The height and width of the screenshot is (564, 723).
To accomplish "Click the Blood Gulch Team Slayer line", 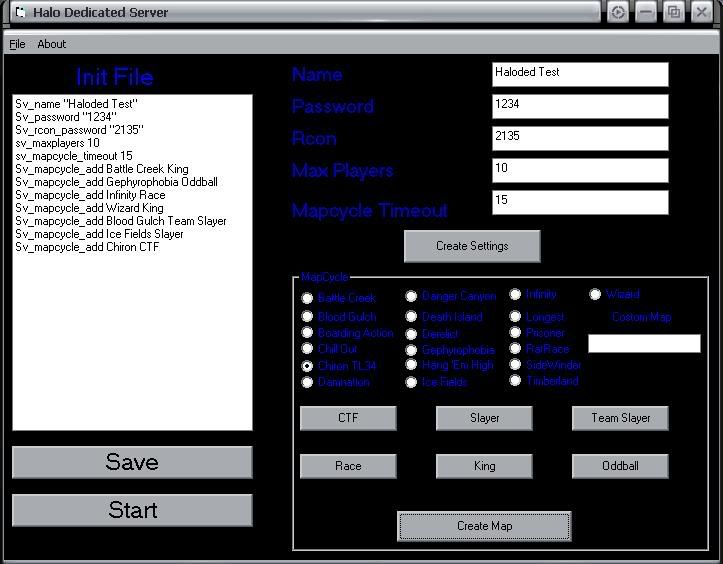I will point(121,221).
